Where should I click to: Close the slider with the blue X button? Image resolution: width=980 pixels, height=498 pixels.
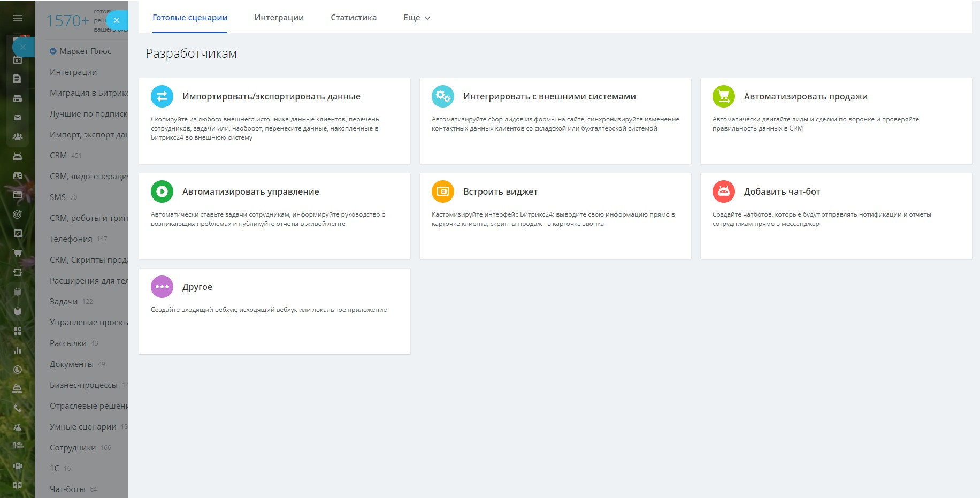[x=117, y=20]
